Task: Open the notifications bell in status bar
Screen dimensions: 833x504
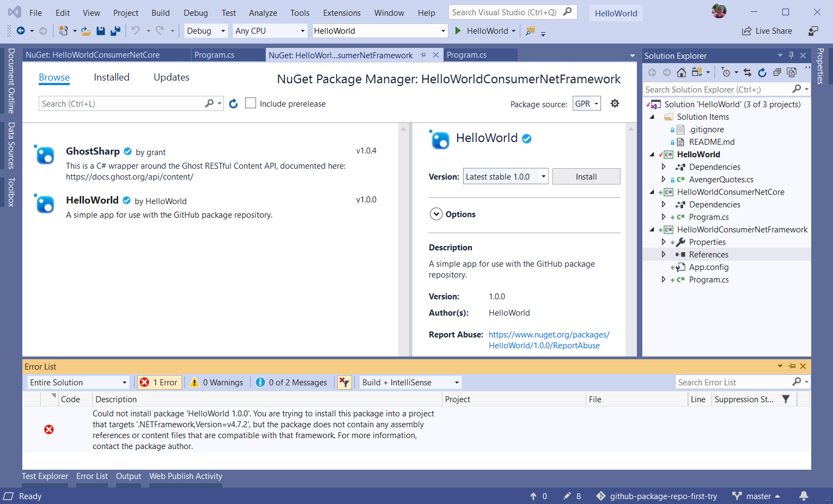Action: click(x=804, y=496)
